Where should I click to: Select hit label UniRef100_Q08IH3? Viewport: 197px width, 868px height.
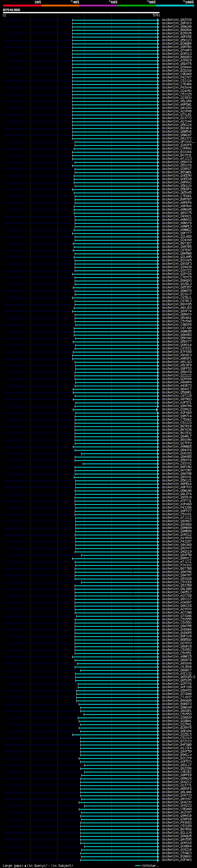point(177,453)
